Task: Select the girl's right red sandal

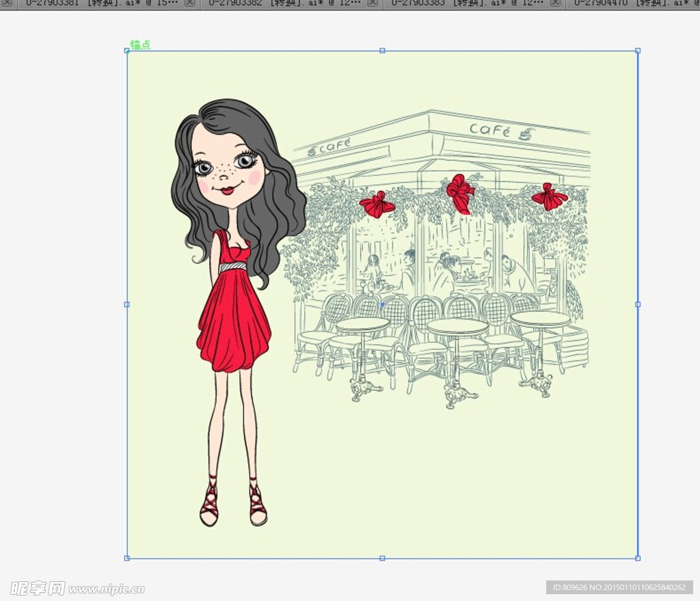Action: point(258,501)
